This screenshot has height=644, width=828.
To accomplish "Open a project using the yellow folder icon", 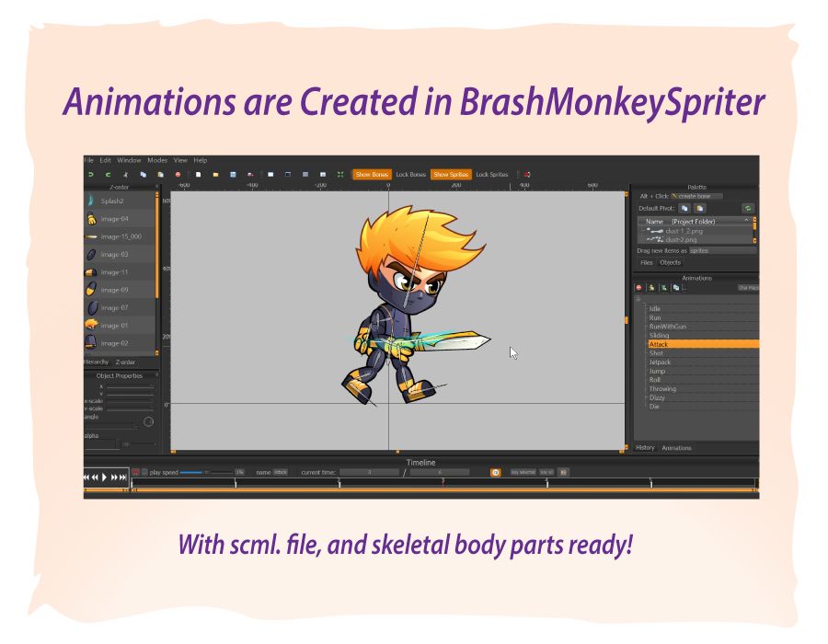I will [215, 174].
